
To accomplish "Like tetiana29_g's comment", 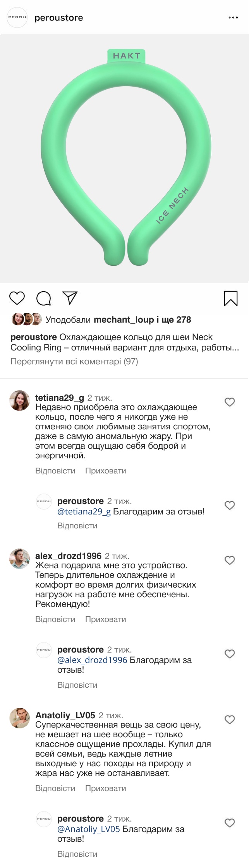I will pyautogui.click(x=230, y=402).
